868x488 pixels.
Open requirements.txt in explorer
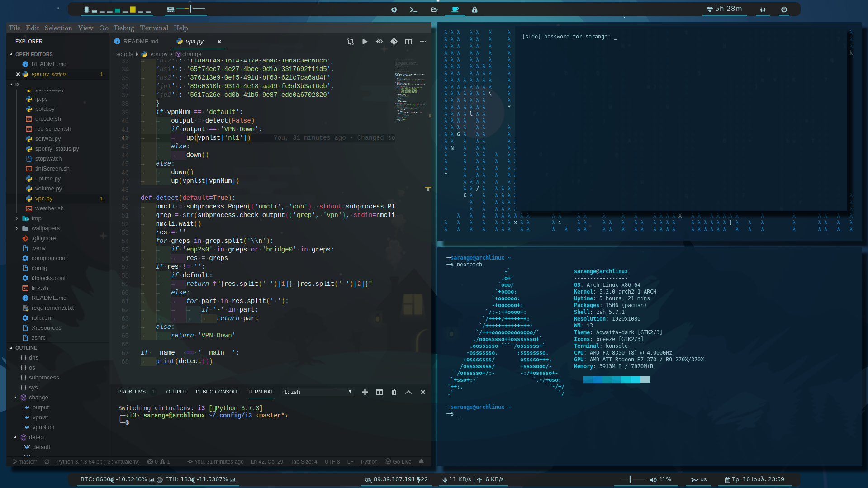click(52, 308)
